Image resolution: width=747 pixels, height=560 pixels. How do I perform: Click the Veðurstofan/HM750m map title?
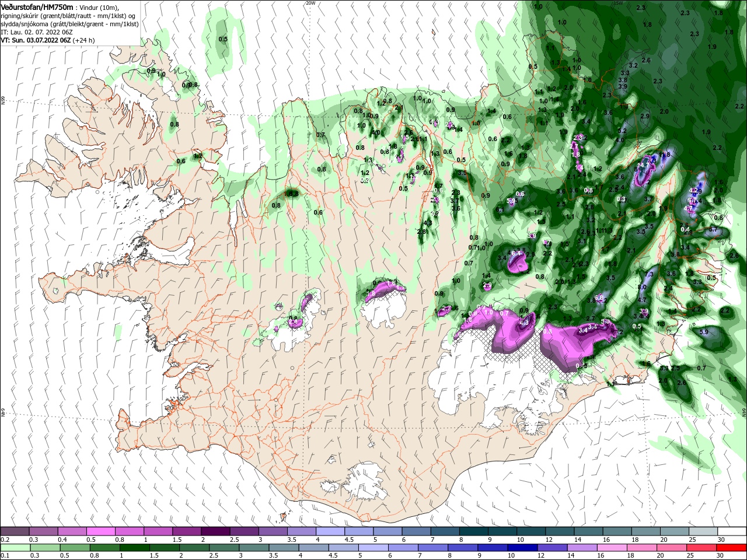tap(36, 6)
